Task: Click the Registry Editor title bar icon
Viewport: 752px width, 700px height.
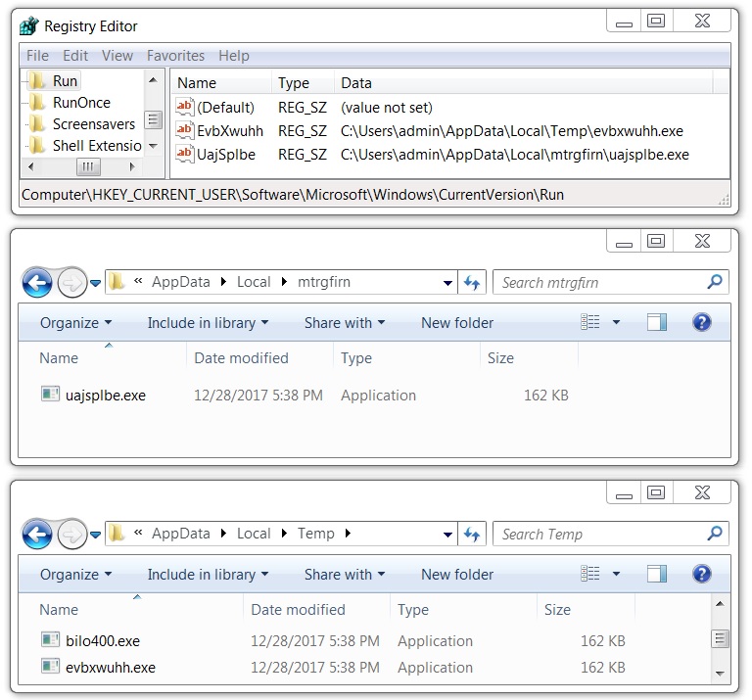Action: pyautogui.click(x=29, y=25)
